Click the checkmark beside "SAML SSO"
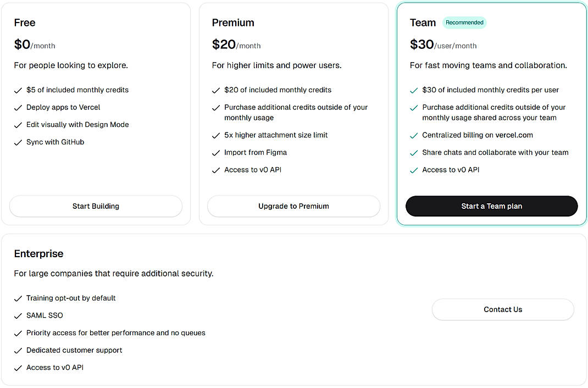This screenshot has width=588, height=388. [x=18, y=315]
